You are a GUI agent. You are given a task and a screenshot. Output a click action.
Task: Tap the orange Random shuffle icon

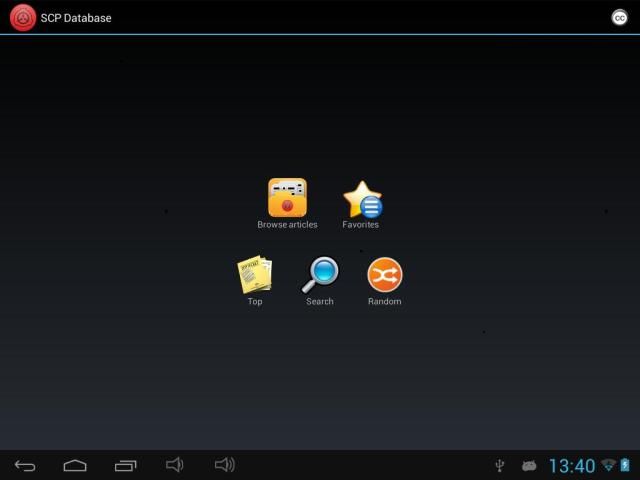point(384,274)
